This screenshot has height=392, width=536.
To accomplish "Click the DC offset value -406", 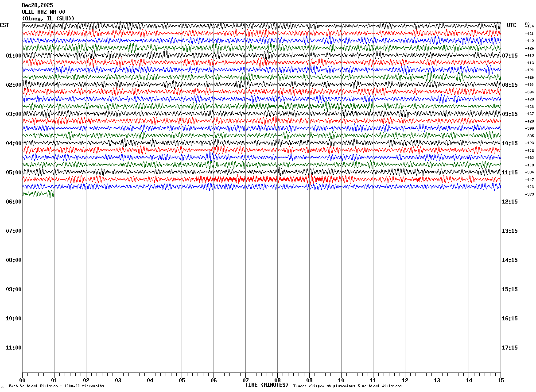I will point(529,187).
